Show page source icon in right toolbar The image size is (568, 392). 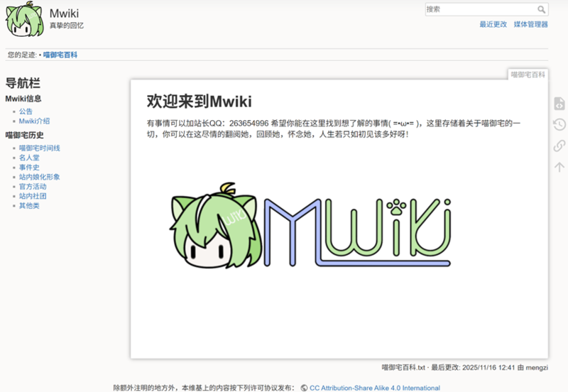coord(559,104)
